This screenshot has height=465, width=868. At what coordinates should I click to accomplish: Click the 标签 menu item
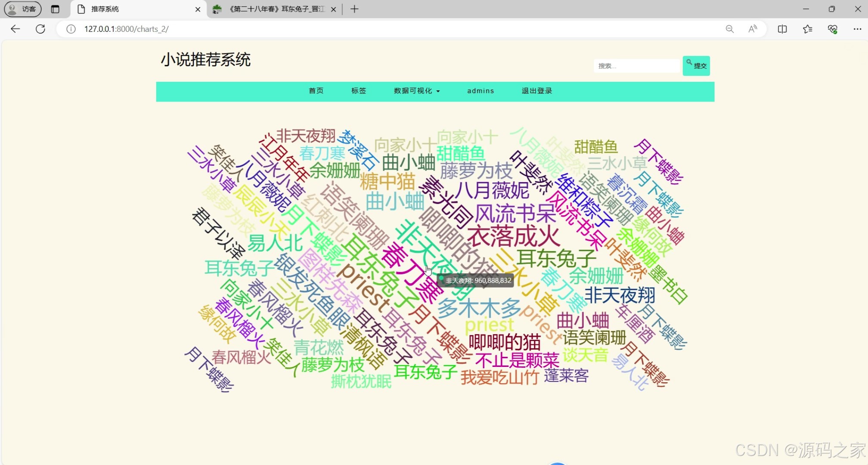(358, 91)
